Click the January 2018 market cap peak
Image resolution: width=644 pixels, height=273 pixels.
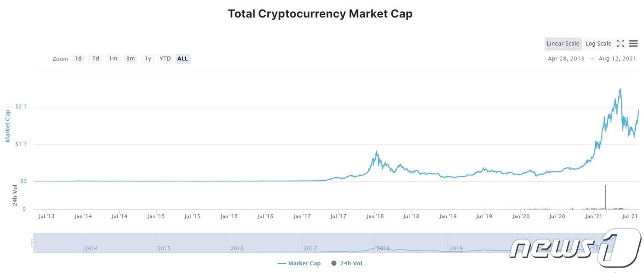pyautogui.click(x=377, y=151)
